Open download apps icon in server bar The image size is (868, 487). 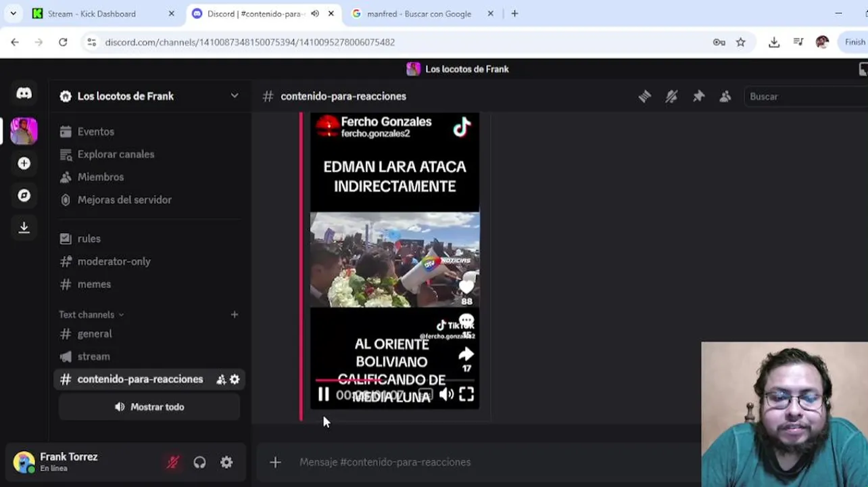[x=24, y=227]
